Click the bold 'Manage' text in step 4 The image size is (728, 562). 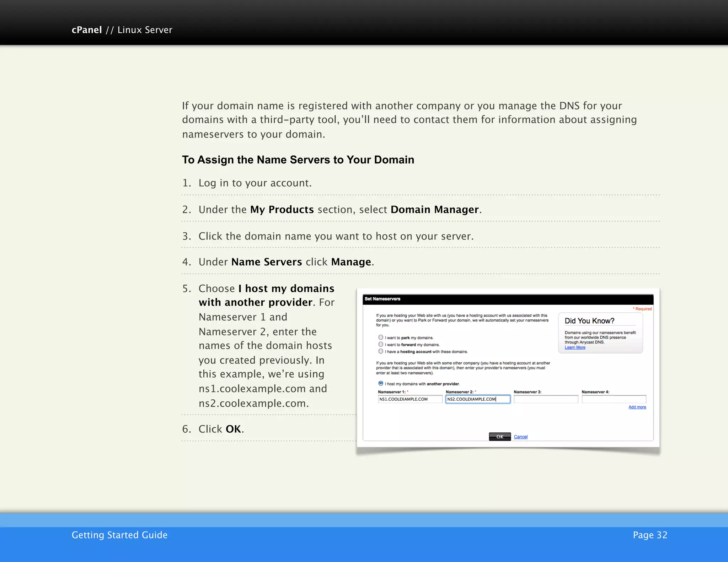coord(351,262)
